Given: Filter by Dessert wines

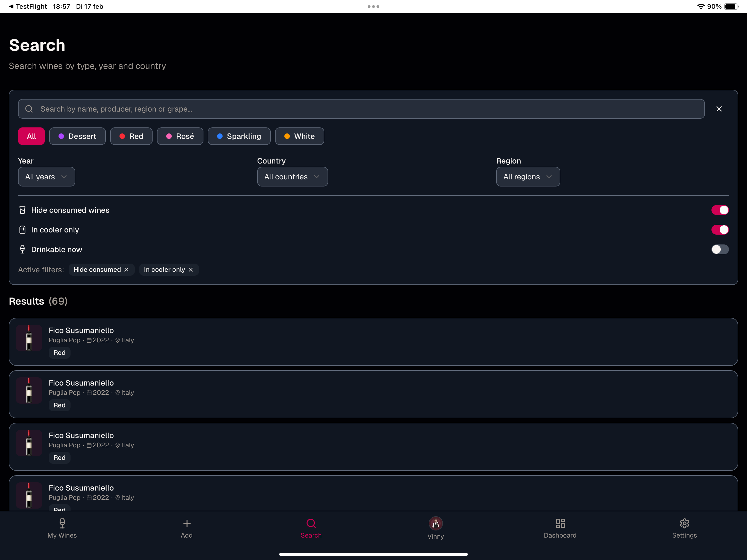Looking at the screenshot, I should [x=77, y=136].
